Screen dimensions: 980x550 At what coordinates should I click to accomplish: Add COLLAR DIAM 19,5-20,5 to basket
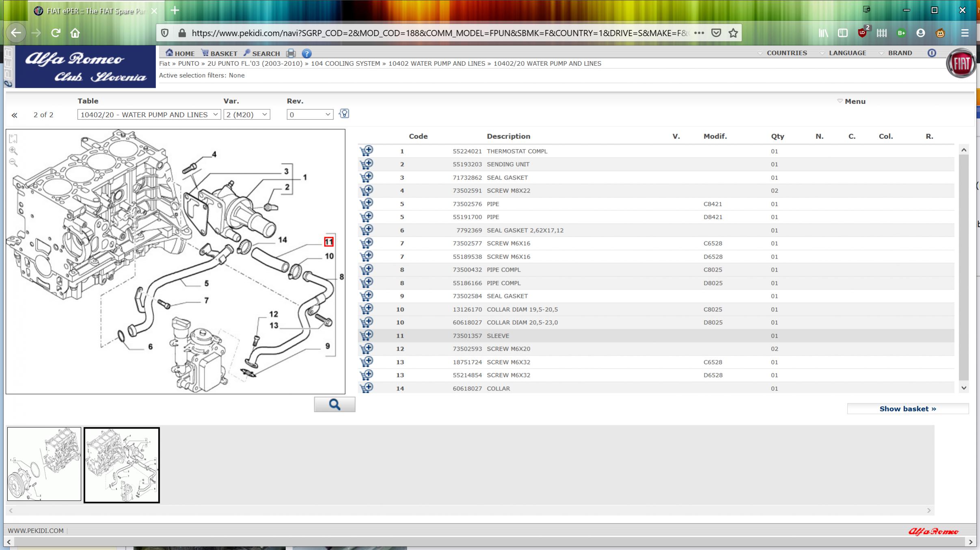tap(366, 309)
